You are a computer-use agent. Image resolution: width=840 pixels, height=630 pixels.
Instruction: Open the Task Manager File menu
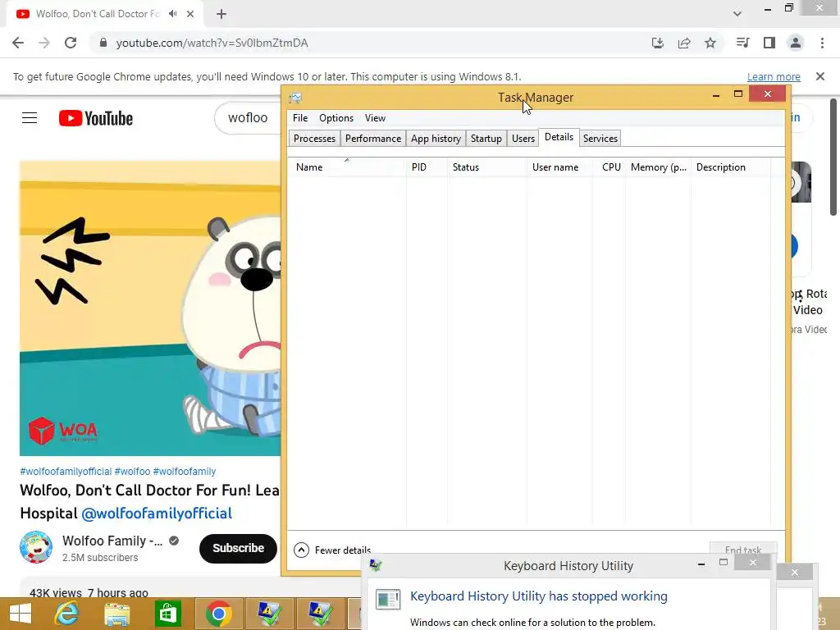coord(300,118)
